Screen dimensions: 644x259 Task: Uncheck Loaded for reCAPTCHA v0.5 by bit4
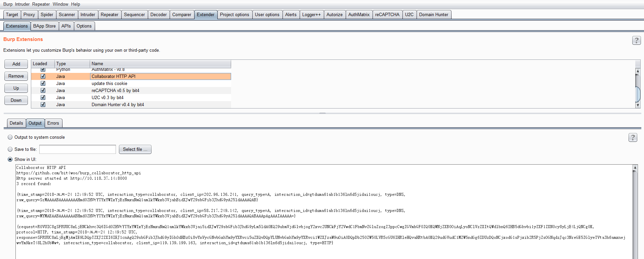[43, 90]
